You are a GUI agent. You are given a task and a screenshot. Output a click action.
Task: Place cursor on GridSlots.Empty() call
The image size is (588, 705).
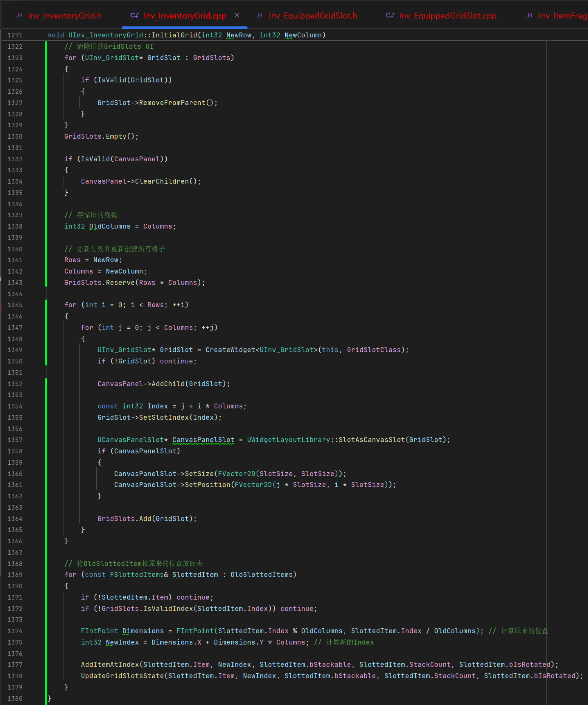pos(101,136)
